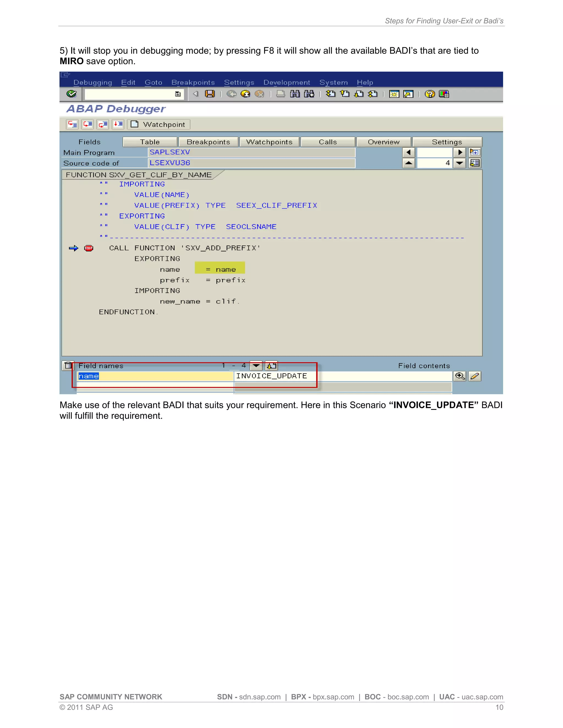The height and width of the screenshot is (728, 563).
Task: Open the command field history dropdown
Action: click(x=178, y=94)
